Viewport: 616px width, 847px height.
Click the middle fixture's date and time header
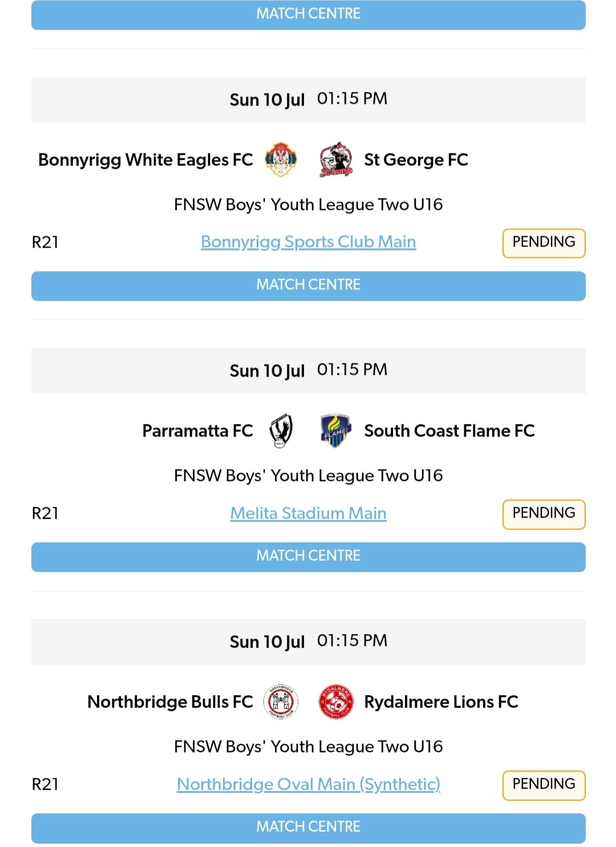click(308, 370)
